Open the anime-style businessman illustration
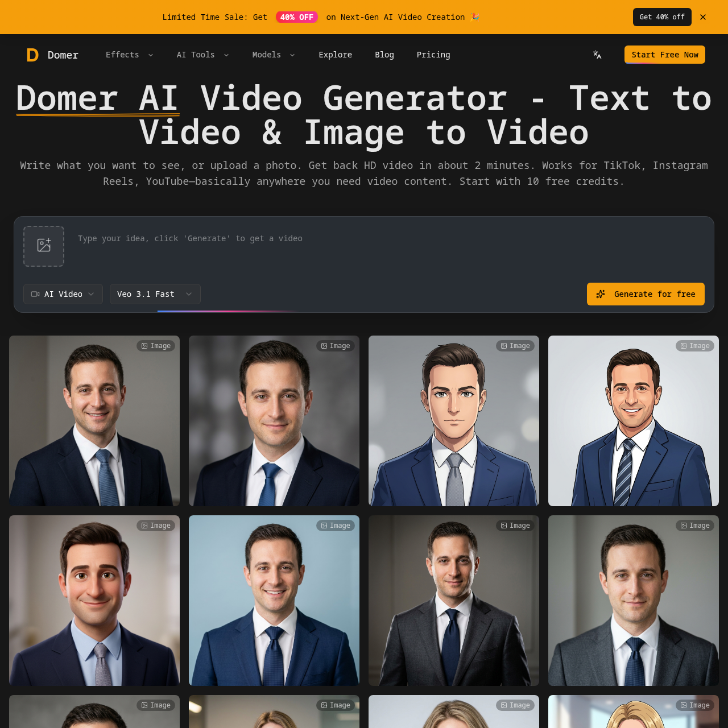The image size is (728, 728). tap(454, 421)
